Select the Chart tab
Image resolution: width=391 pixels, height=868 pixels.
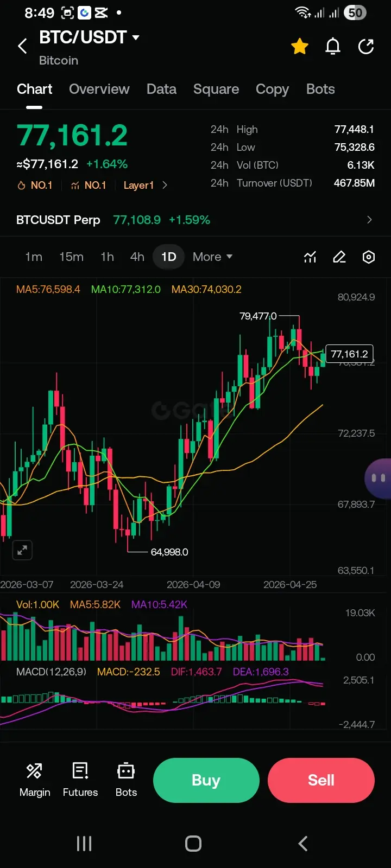[x=34, y=89]
